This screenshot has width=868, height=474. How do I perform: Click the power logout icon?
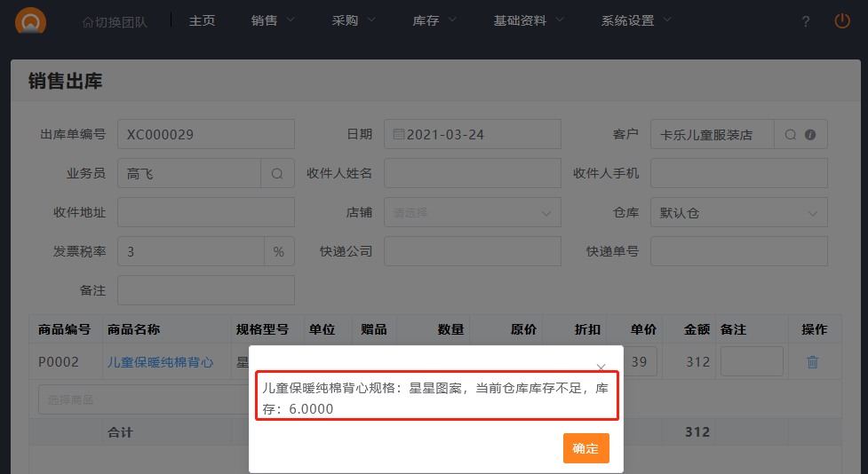841,20
